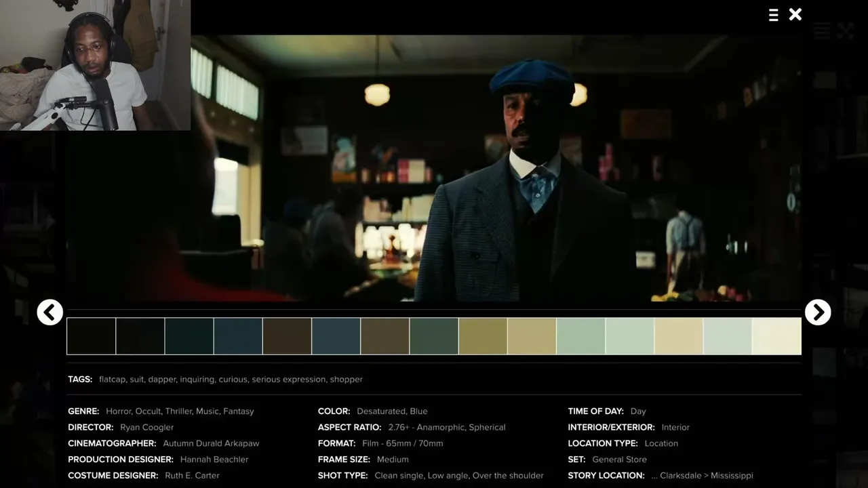Pick the first near-black palette swatch
The image size is (868, 488).
coord(91,336)
